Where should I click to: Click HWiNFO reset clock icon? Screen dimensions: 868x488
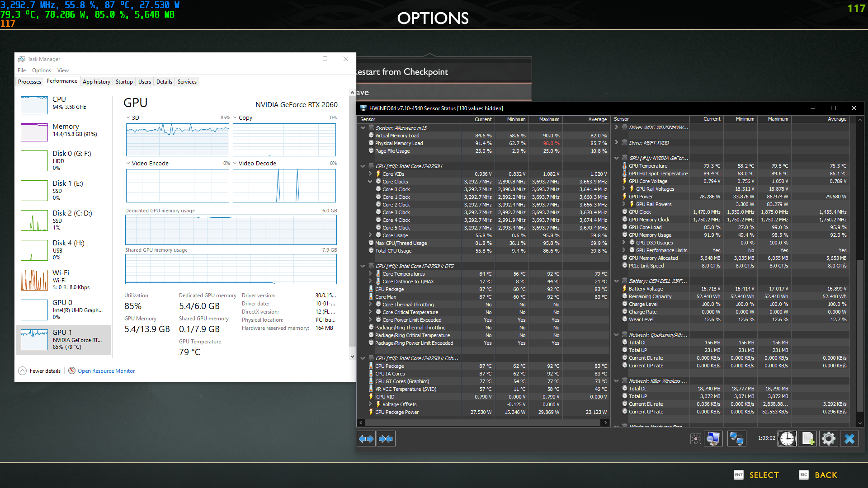[x=787, y=439]
